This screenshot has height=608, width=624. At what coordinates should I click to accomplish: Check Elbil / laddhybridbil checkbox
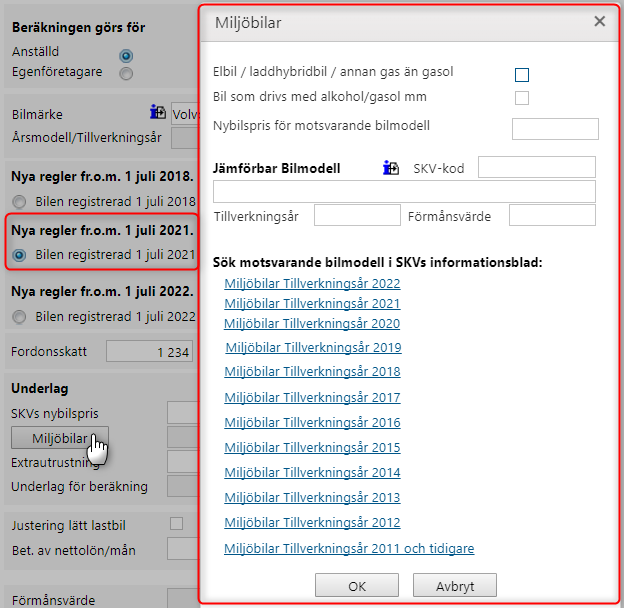(x=522, y=75)
